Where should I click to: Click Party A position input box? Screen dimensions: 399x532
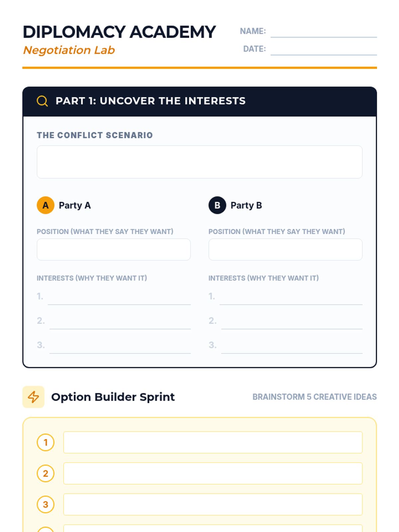114,249
